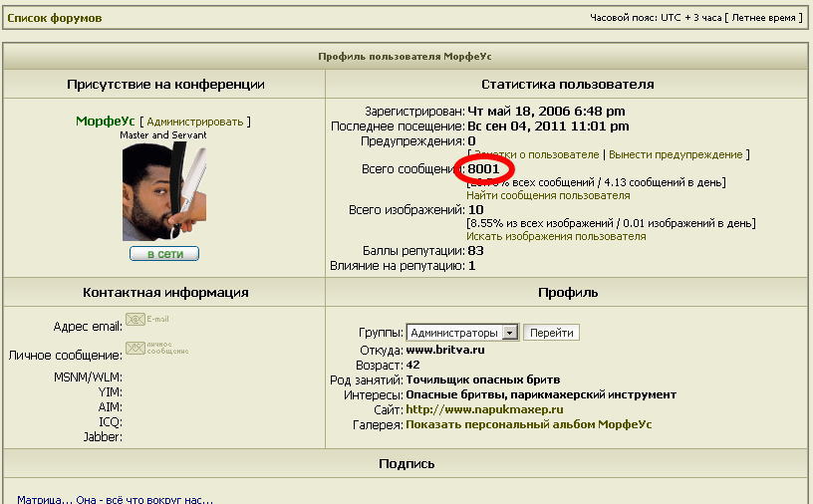Screen dimensions: 813x504
Task: Open the 'Администрировать' link beside the username
Action: tap(194, 122)
